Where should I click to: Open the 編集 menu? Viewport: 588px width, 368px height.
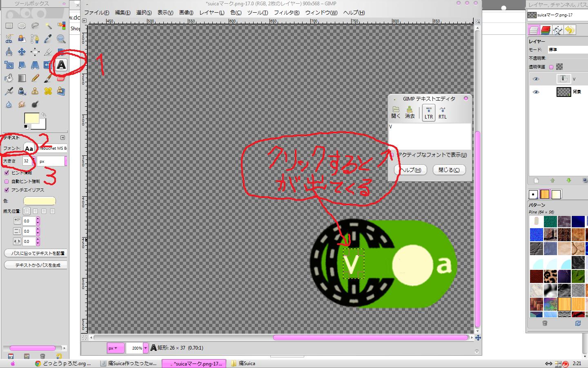[x=123, y=13]
